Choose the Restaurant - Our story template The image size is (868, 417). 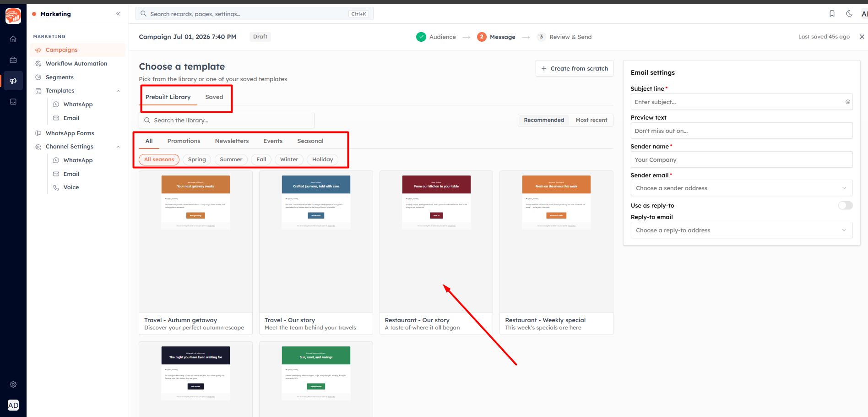(436, 253)
